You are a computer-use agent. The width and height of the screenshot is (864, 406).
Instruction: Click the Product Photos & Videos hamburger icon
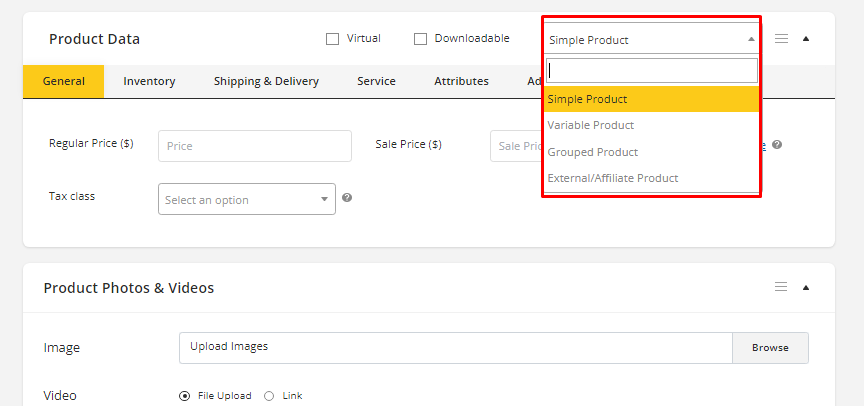click(781, 287)
